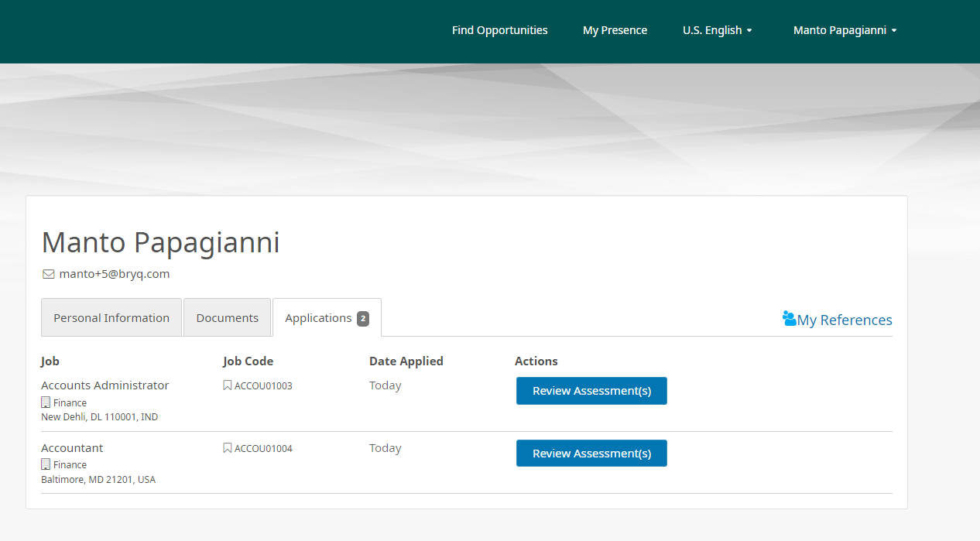Switch to the Personal Information tab
980x541 pixels.
pyautogui.click(x=111, y=318)
